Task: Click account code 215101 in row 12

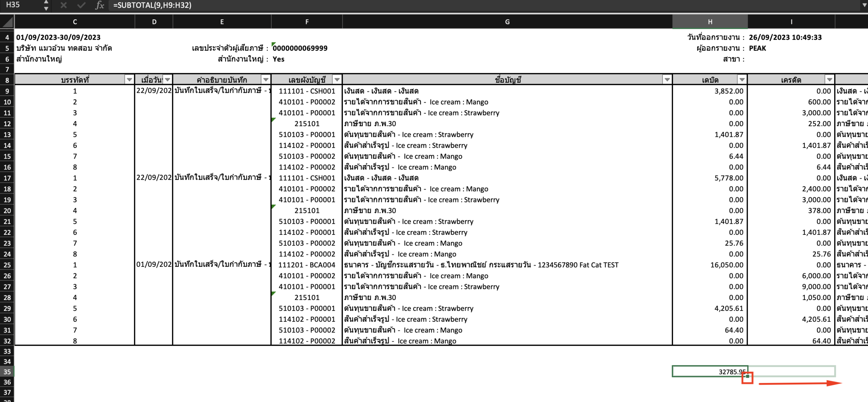Action: pos(307,123)
